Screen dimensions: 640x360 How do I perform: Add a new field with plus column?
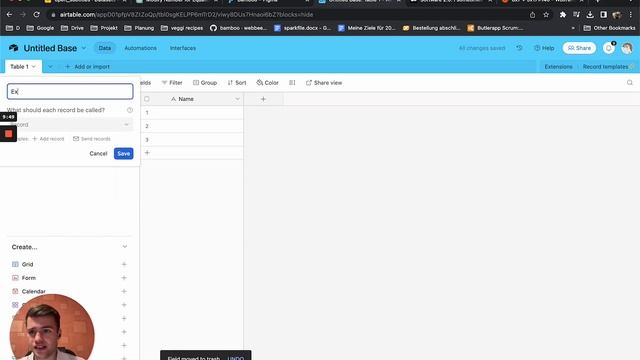coord(263,99)
